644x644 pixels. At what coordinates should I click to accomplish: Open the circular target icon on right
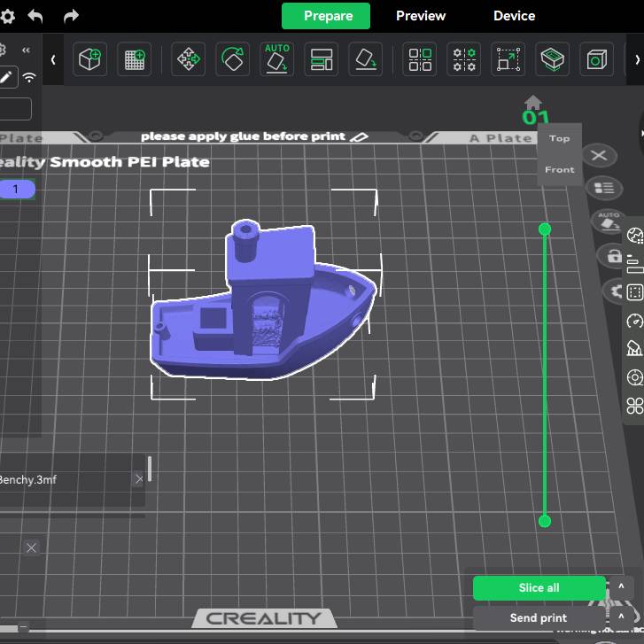634,377
